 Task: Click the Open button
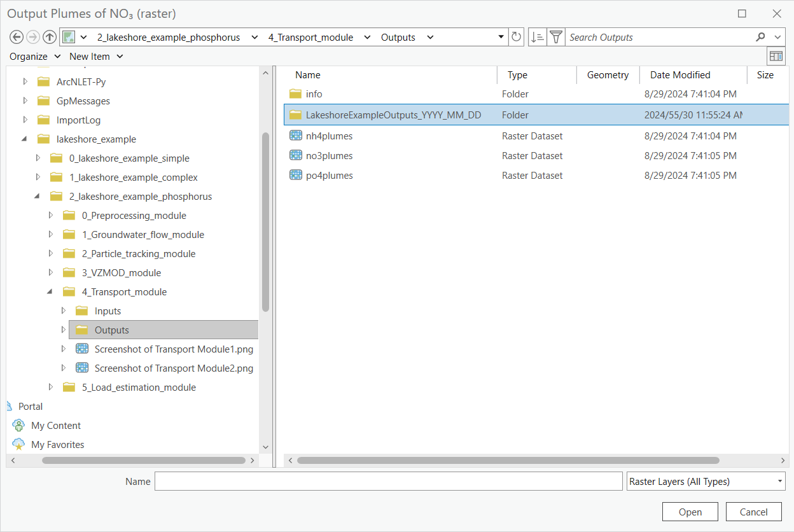690,512
